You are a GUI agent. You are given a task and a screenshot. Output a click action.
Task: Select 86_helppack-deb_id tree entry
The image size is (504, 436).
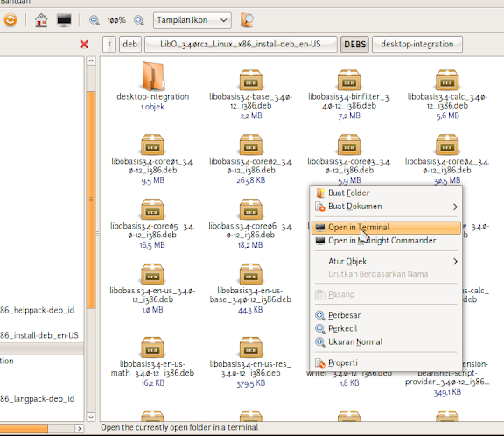pyautogui.click(x=38, y=310)
